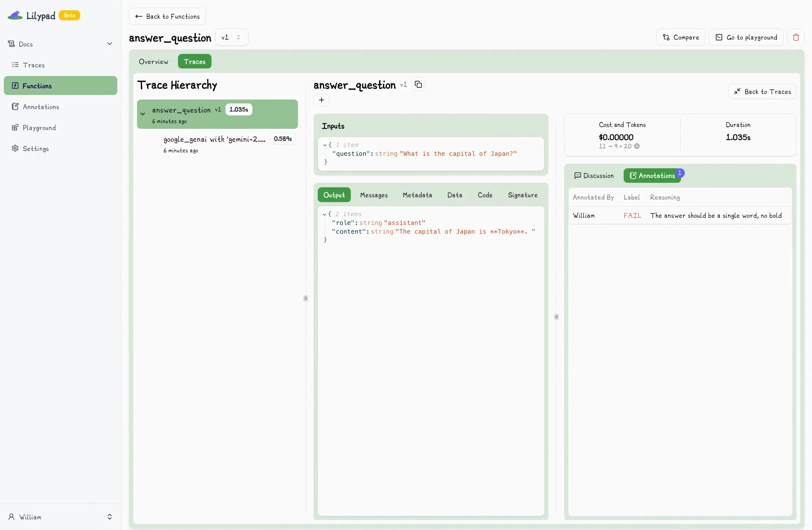Open the v1 version dropdown

231,37
